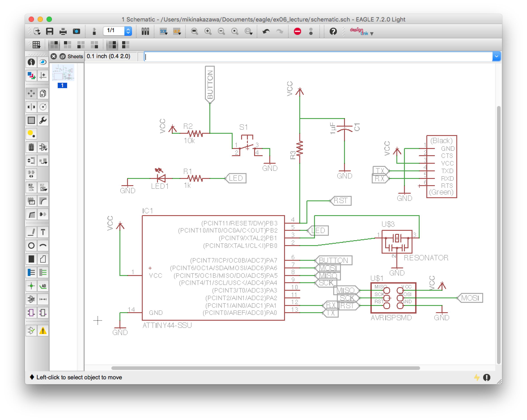Select the Show (eye) tool
Viewport: 527px width, 420px height.
(x=43, y=62)
